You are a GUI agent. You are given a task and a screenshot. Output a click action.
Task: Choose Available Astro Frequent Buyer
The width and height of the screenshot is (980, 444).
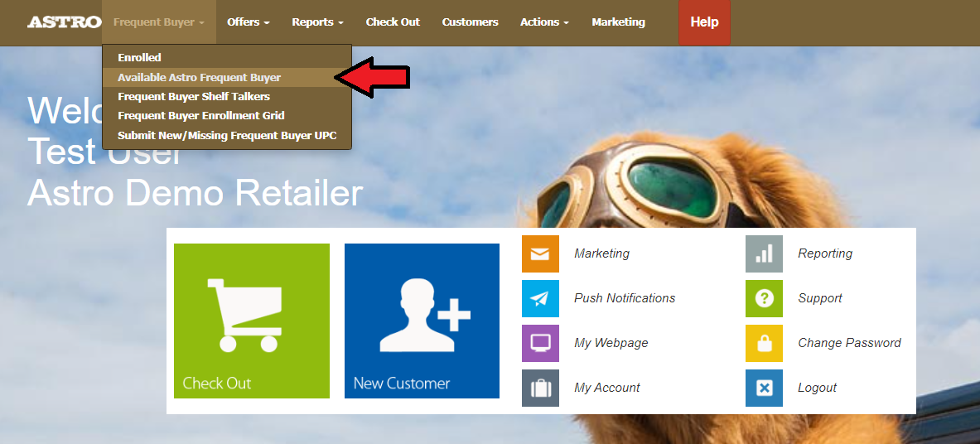pyautogui.click(x=227, y=78)
